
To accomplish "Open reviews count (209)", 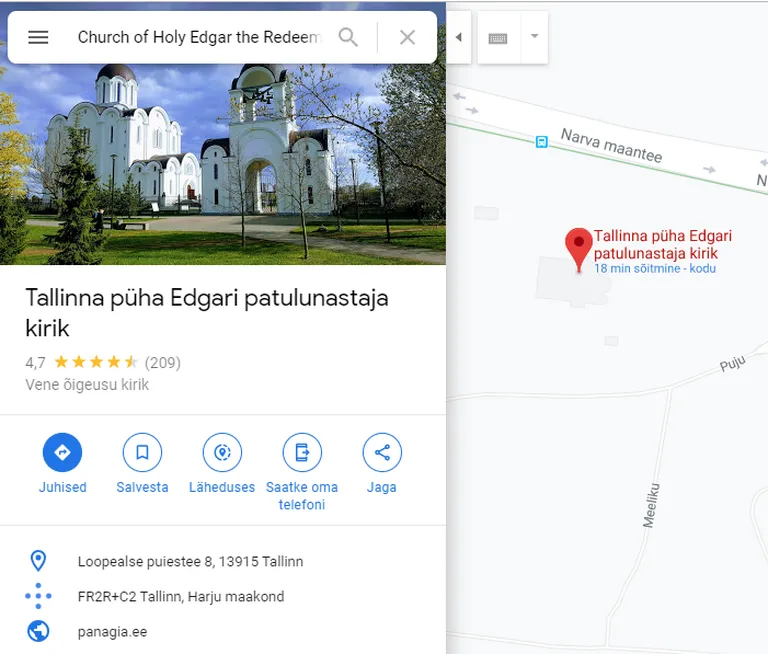I will (x=163, y=363).
